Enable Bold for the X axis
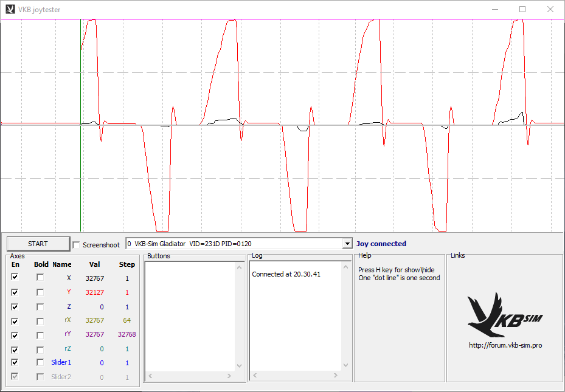This screenshot has height=392, width=565. (x=40, y=277)
